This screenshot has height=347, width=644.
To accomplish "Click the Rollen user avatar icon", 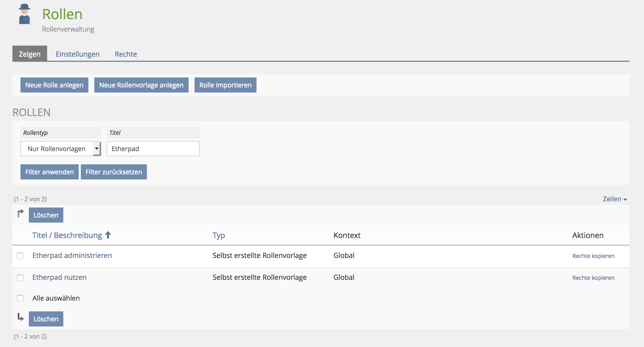I will tap(25, 14).
